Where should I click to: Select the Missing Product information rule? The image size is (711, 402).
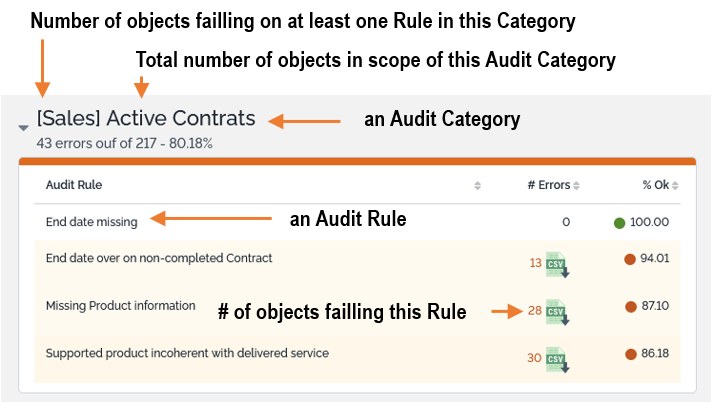pyautogui.click(x=121, y=306)
